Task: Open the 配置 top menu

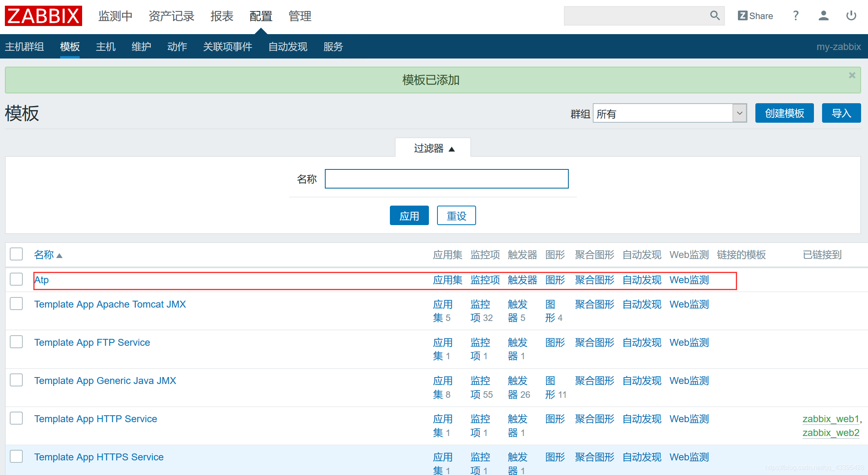Action: [x=261, y=16]
